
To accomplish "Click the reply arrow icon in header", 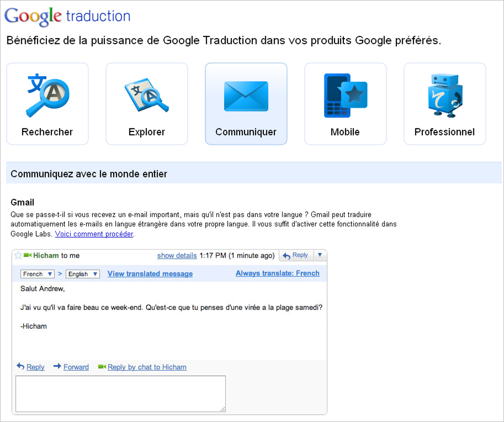I will [x=287, y=256].
